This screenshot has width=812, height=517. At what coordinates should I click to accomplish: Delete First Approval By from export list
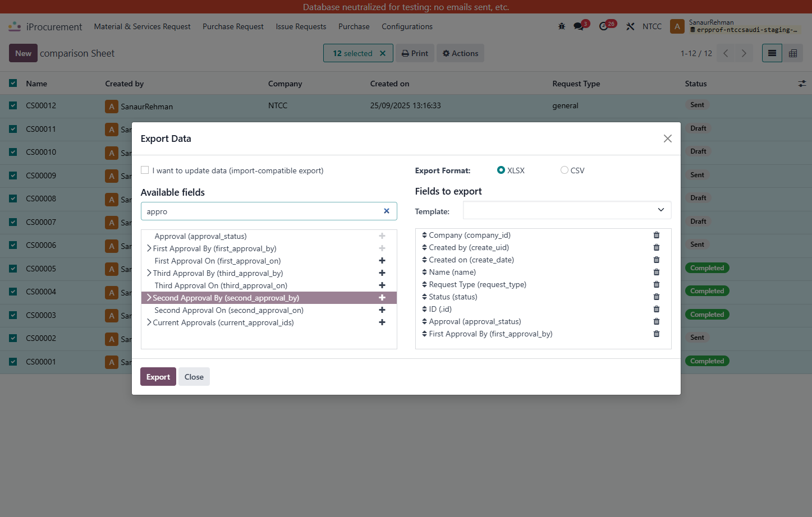[657, 334]
